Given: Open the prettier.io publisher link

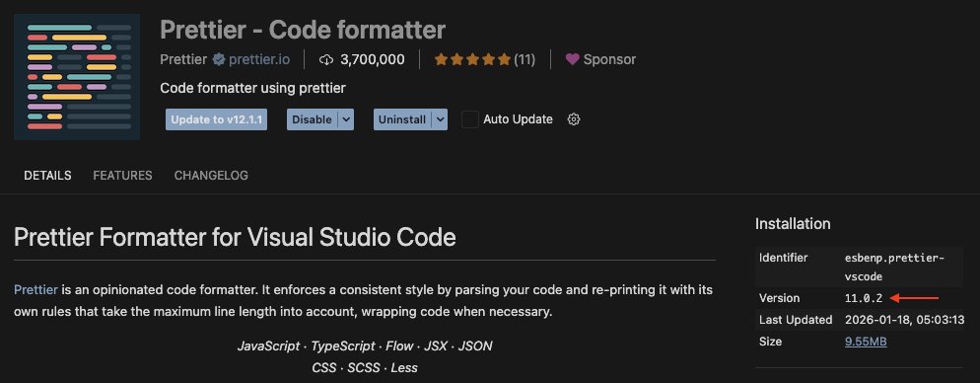Looking at the screenshot, I should [258, 59].
